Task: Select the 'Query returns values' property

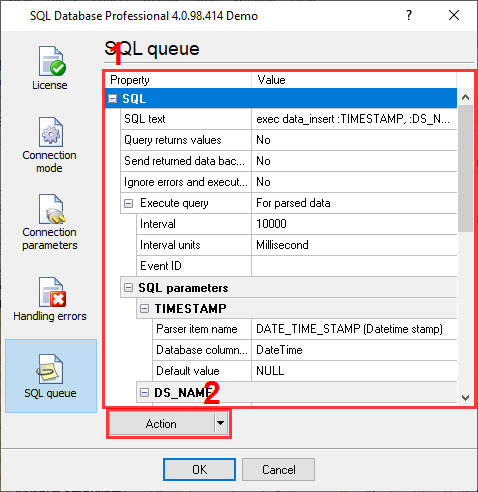Action: pos(186,140)
